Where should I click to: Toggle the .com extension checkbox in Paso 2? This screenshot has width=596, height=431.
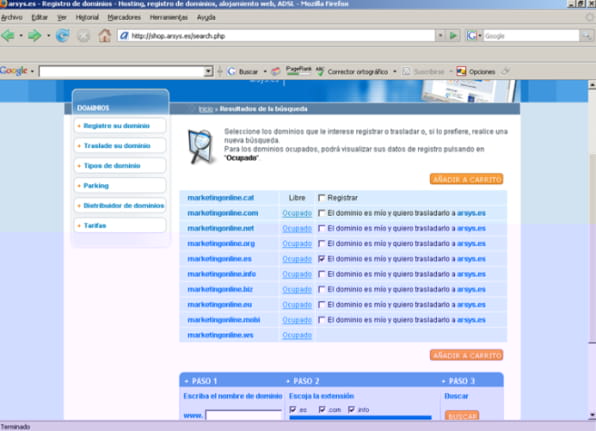(322, 409)
